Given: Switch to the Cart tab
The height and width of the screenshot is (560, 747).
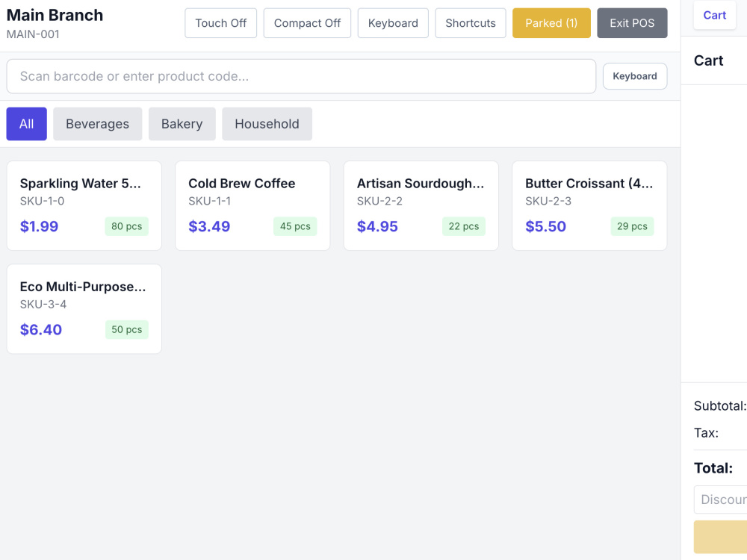Looking at the screenshot, I should point(715,15).
